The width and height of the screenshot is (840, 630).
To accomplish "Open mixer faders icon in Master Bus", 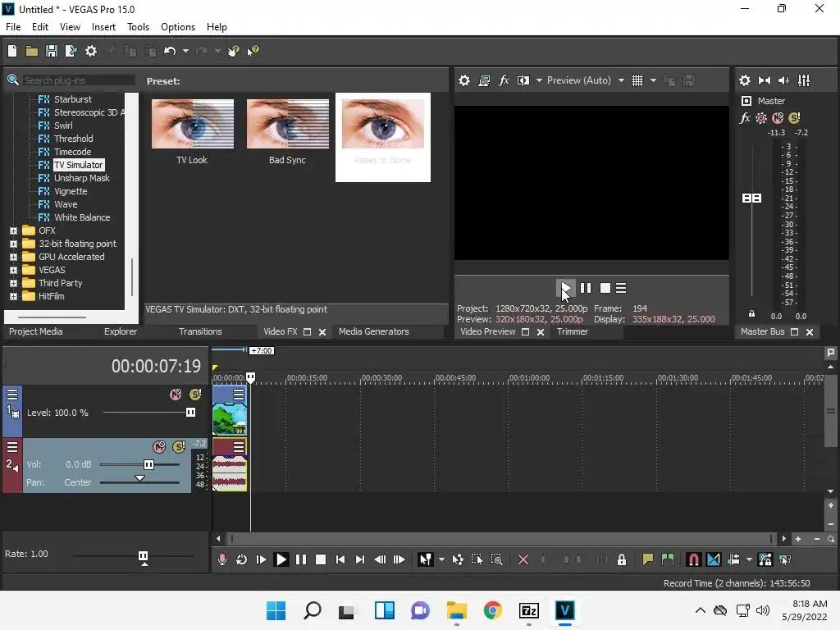I will pos(804,80).
